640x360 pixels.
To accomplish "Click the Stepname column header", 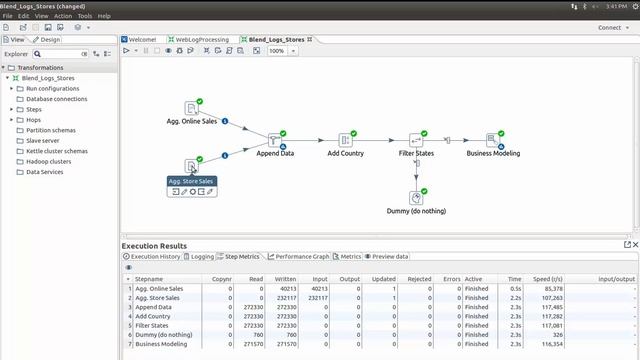I will click(x=167, y=279).
